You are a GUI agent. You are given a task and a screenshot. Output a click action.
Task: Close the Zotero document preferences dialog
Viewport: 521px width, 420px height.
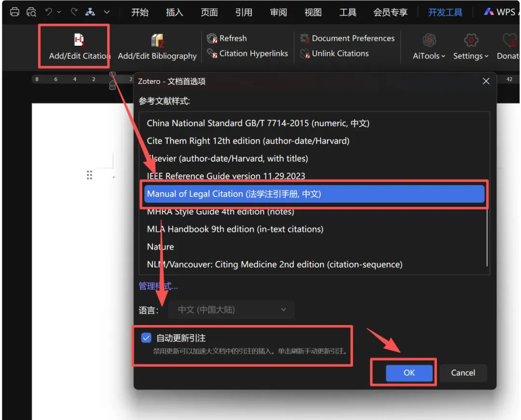pyautogui.click(x=486, y=81)
